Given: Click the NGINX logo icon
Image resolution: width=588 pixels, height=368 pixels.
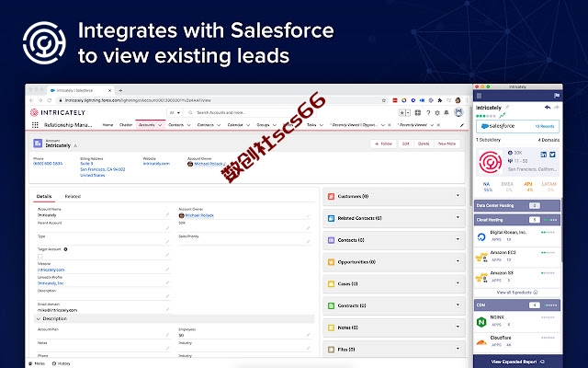Looking at the screenshot, I should point(481,322).
